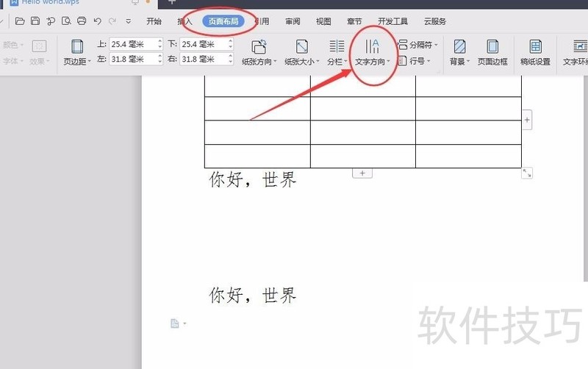The image size is (588, 369).
Task: Click the 背景 background icon
Action: tap(460, 47)
